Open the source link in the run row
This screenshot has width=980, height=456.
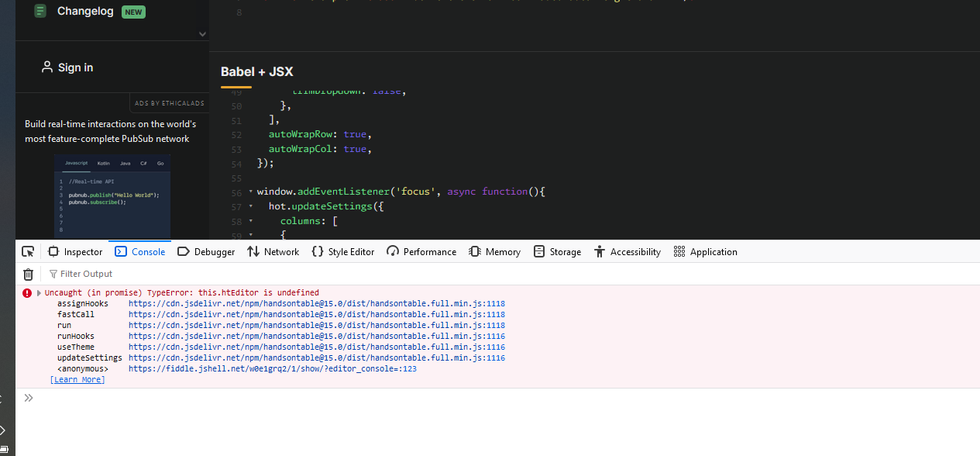[x=317, y=326]
